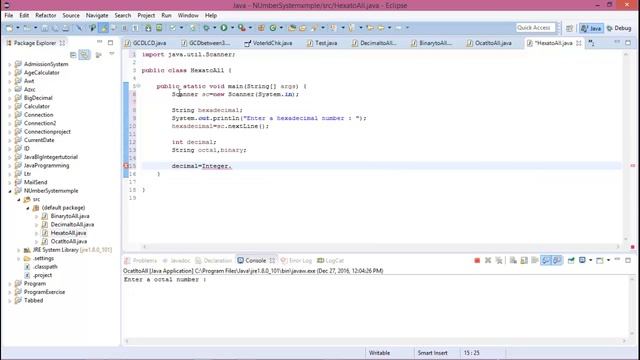This screenshot has width=640, height=360.
Task: Click Collapse All in Package Explorer
Action: (73, 55)
